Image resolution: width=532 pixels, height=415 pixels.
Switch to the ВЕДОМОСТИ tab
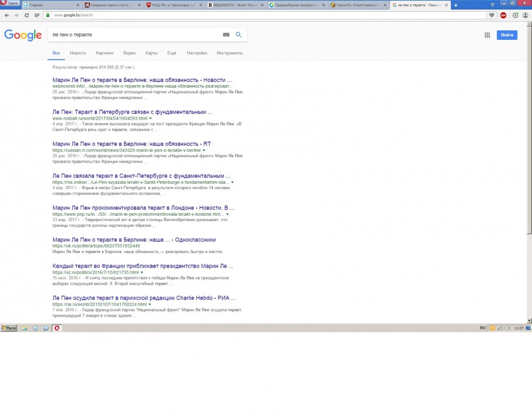point(236,5)
